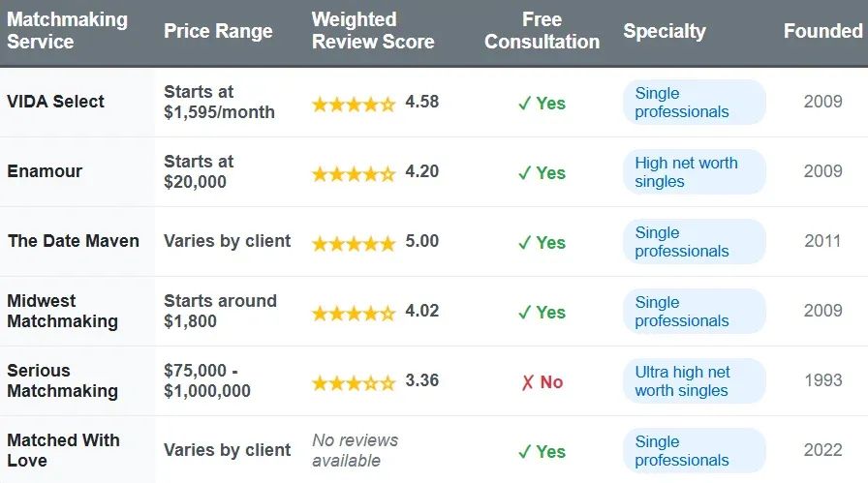Open the VIDA Select service name
The width and height of the screenshot is (868, 483).
pyautogui.click(x=56, y=102)
